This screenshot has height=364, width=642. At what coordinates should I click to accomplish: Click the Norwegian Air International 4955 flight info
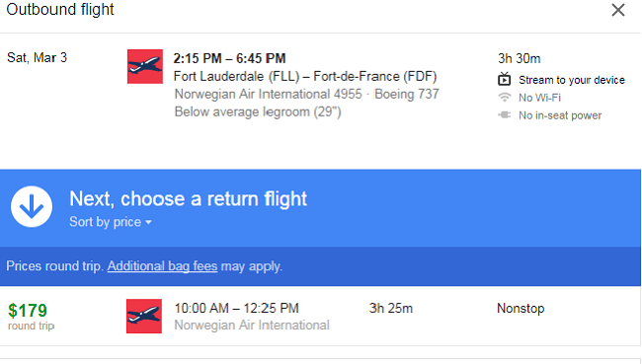pyautogui.click(x=269, y=94)
